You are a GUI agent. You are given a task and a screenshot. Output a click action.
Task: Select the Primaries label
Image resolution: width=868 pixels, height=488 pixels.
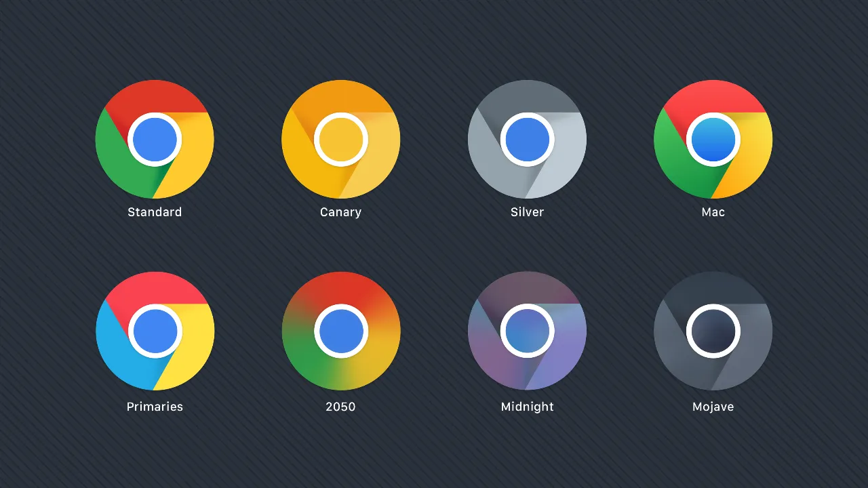coord(155,407)
